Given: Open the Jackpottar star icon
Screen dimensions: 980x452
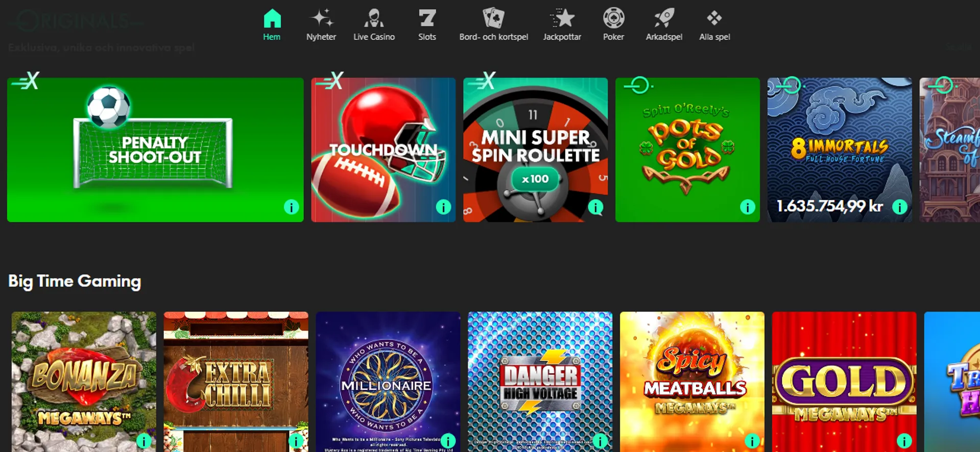Looking at the screenshot, I should pyautogui.click(x=562, y=18).
